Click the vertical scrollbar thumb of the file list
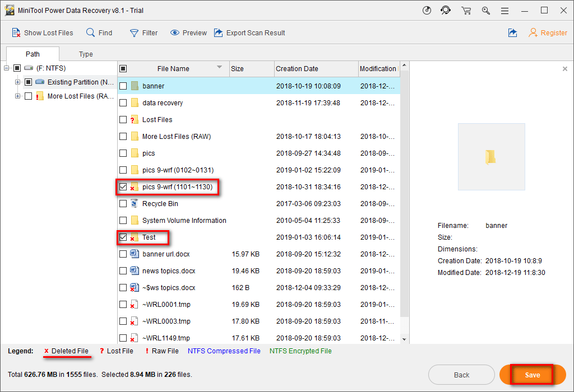 click(x=404, y=194)
